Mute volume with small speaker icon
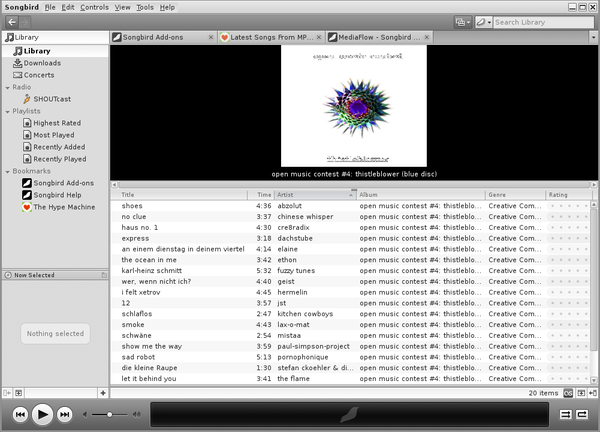Image resolution: width=600 pixels, height=432 pixels. coord(85,414)
